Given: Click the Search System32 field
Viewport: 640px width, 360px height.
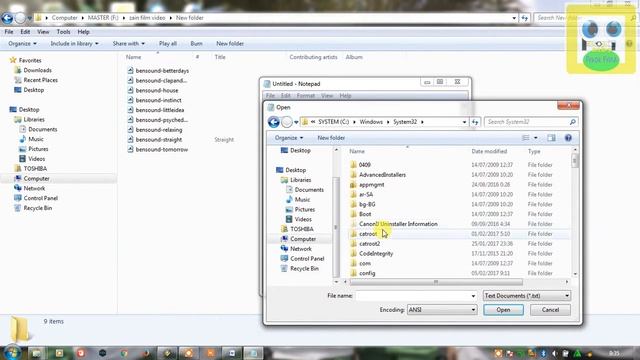Looking at the screenshot, I should [x=527, y=122].
